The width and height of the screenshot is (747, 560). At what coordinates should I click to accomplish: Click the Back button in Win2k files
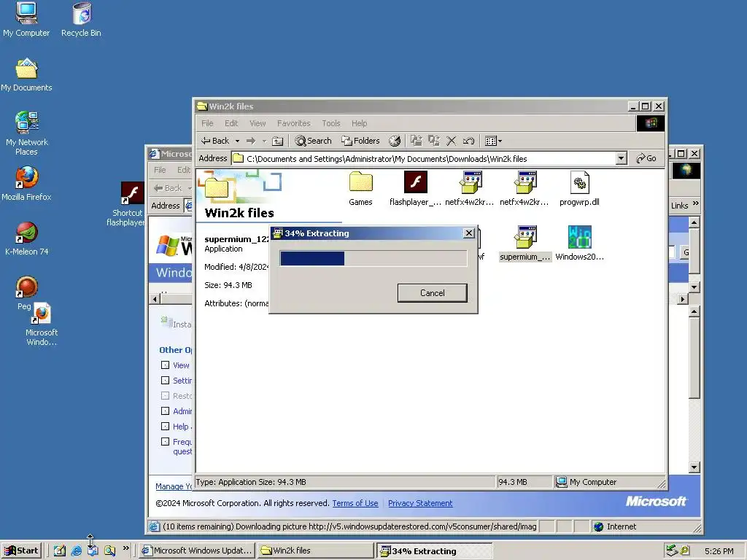(x=215, y=141)
